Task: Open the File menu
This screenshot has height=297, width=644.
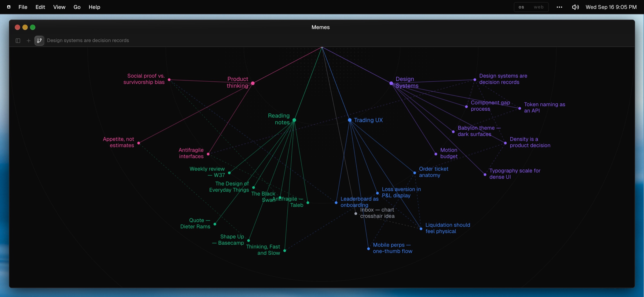Action: pos(23,7)
